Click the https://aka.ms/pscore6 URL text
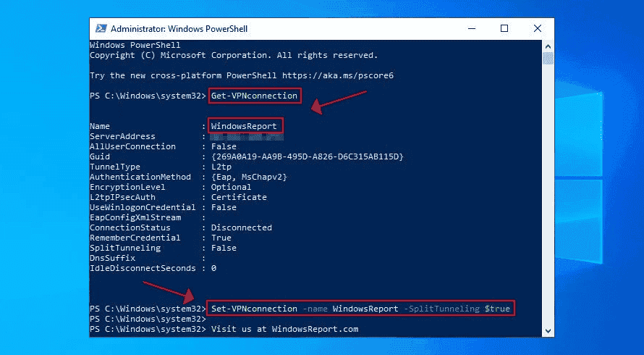644x355 pixels. pyautogui.click(x=338, y=75)
